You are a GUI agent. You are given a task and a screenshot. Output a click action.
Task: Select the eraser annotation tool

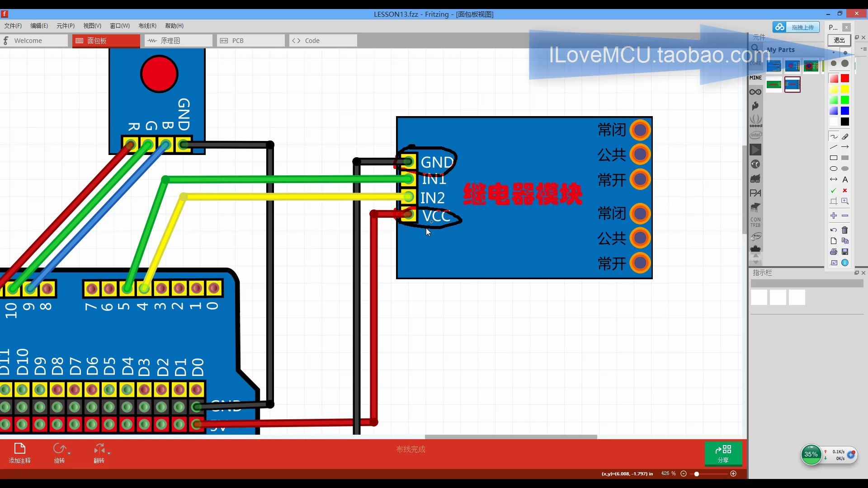845,136
